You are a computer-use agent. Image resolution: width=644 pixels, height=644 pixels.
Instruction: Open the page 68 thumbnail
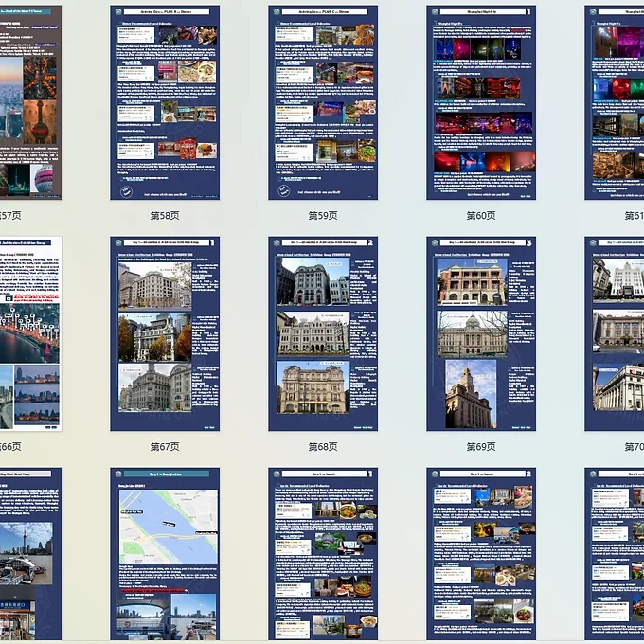pos(323,333)
